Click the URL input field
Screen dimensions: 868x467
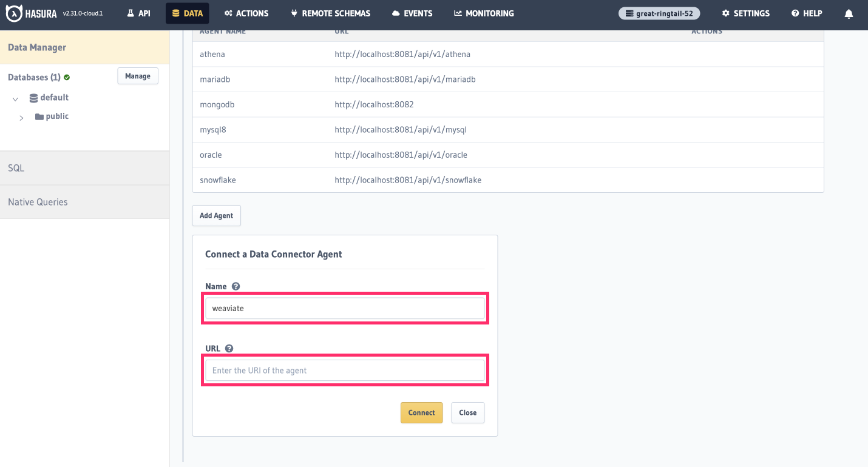[x=344, y=370]
